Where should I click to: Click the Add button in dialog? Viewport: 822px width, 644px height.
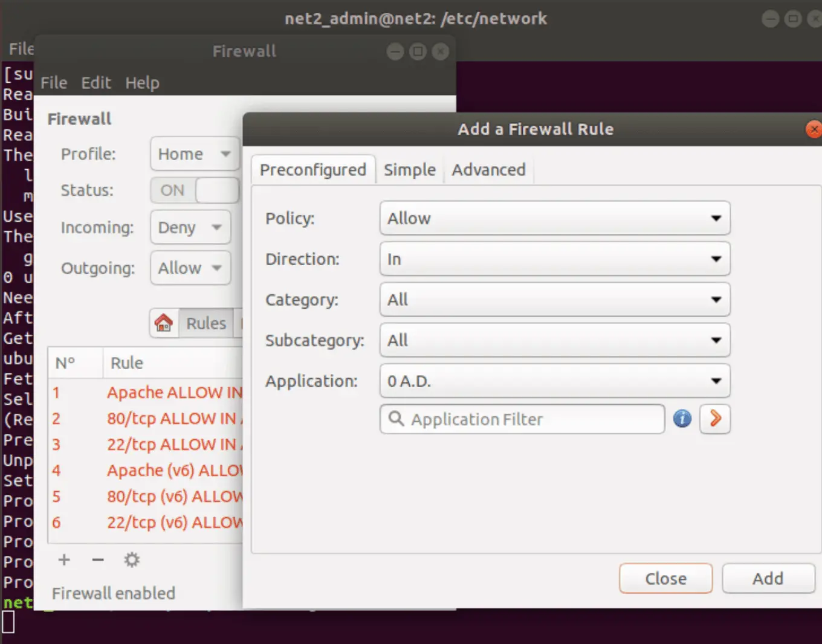coord(768,579)
